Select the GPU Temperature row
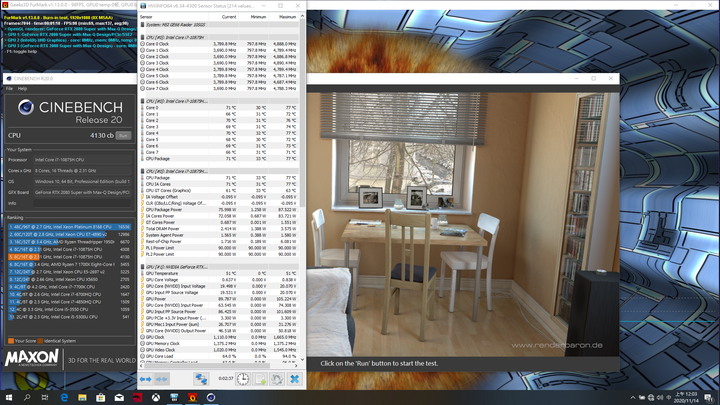 pyautogui.click(x=219, y=273)
